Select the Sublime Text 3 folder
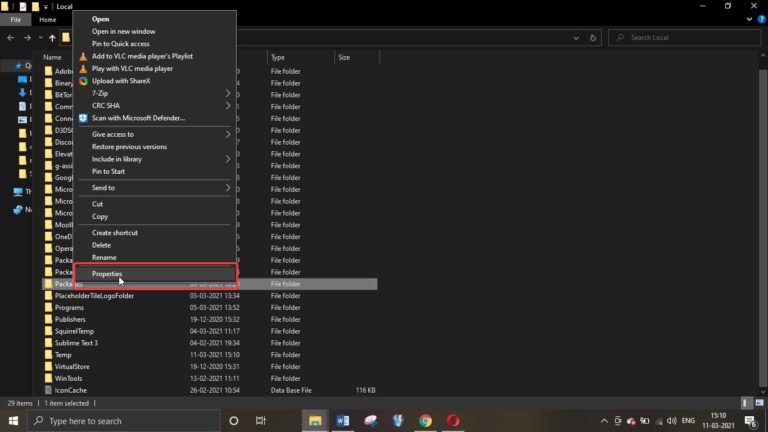This screenshot has height=432, width=768. [x=76, y=343]
